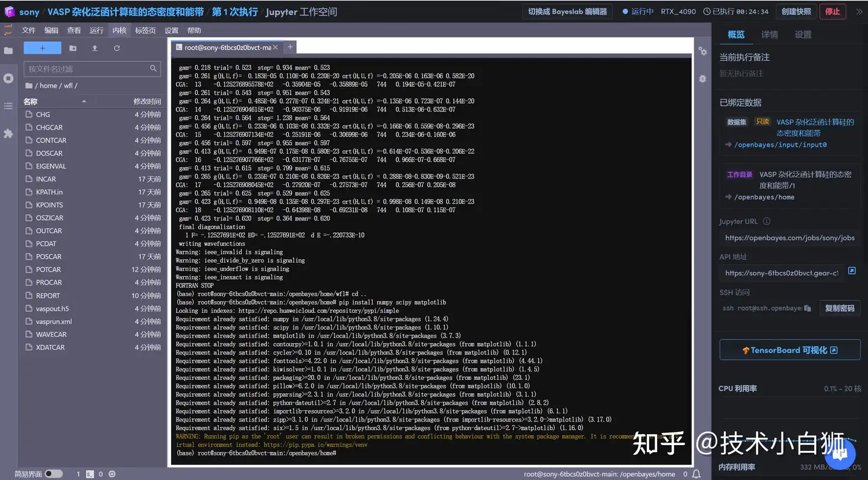Switch to the 概览 tab

point(736,34)
